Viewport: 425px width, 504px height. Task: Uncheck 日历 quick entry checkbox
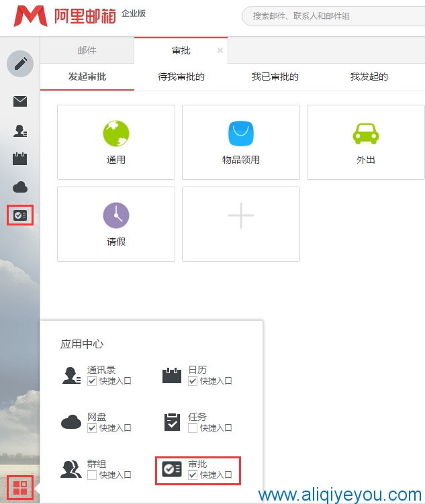click(x=193, y=381)
